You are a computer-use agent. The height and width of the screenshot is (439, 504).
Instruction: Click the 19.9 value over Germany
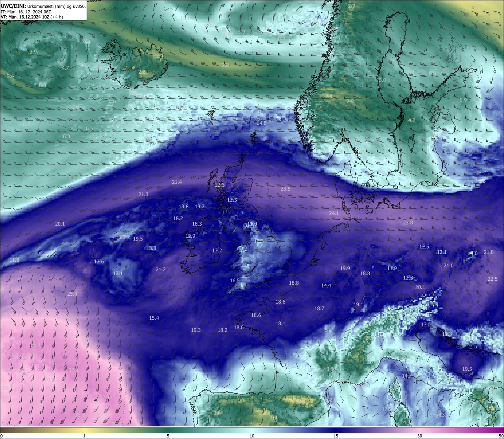point(345,268)
